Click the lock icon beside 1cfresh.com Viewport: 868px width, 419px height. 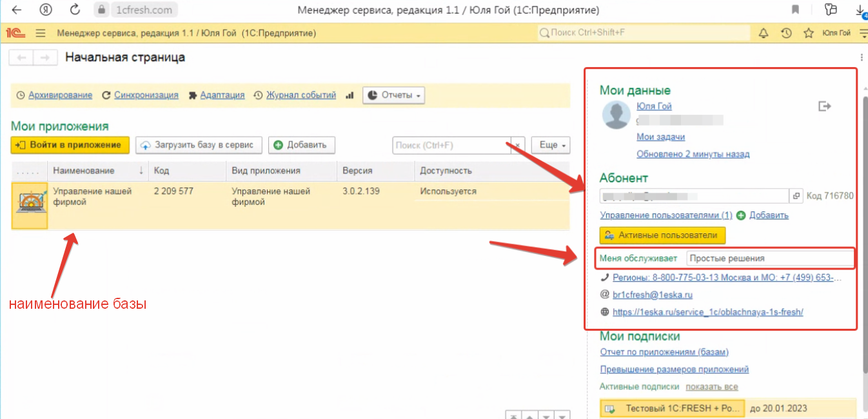pos(100,10)
